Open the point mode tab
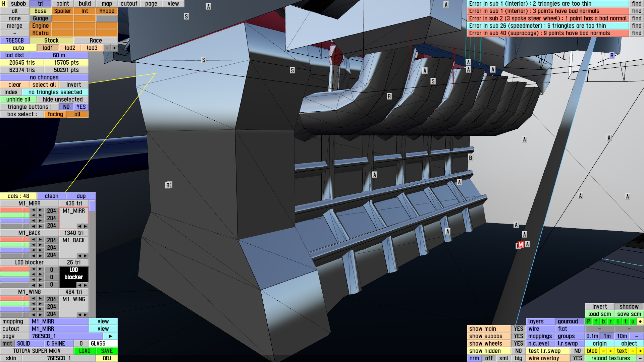The height and width of the screenshot is (362, 644). 62,4
